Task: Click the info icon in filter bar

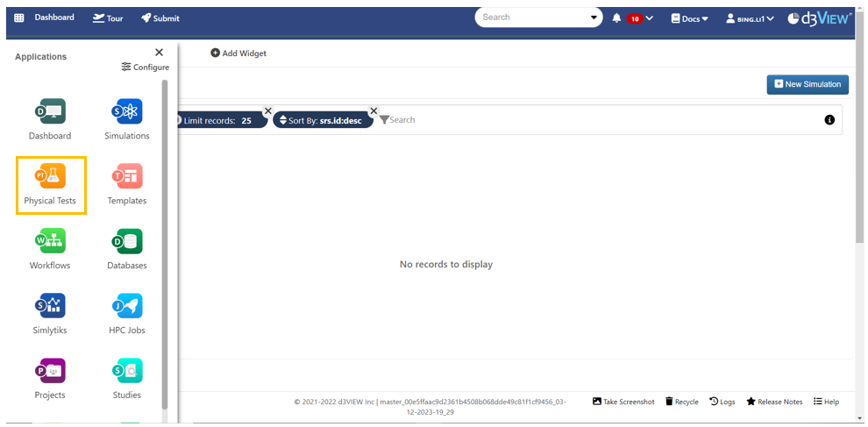Action: coord(829,119)
